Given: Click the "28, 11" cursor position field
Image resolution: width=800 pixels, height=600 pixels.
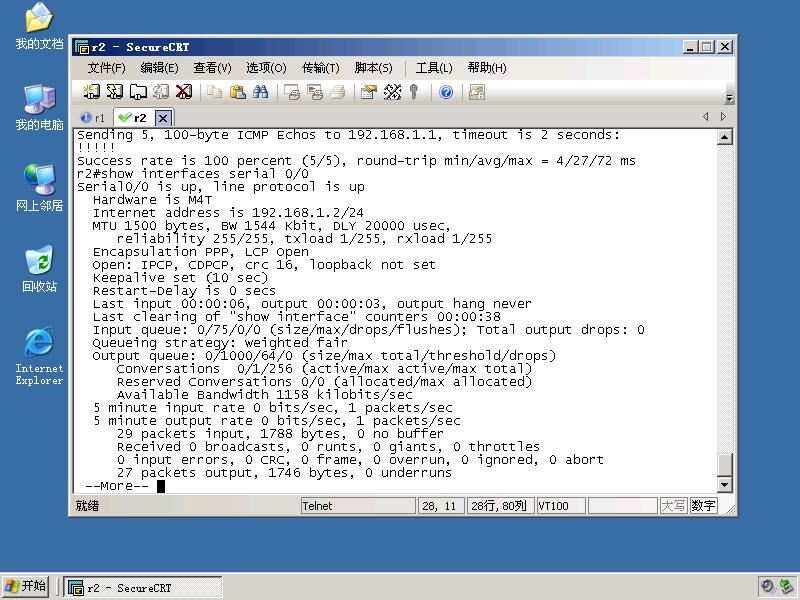Looking at the screenshot, I should pyautogui.click(x=441, y=506).
